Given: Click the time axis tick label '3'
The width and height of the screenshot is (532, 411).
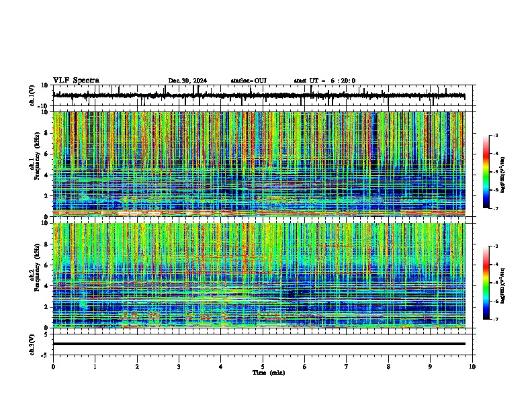Looking at the screenshot, I should point(179,367).
